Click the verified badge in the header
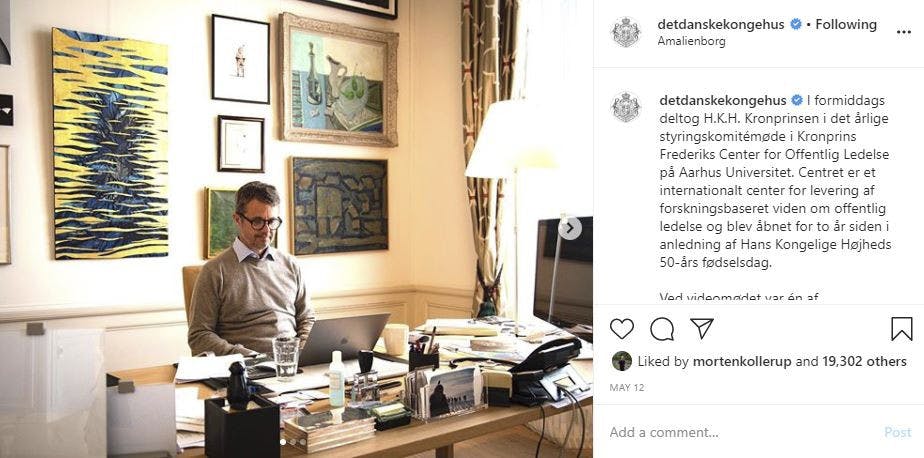The image size is (924, 458). (x=796, y=24)
